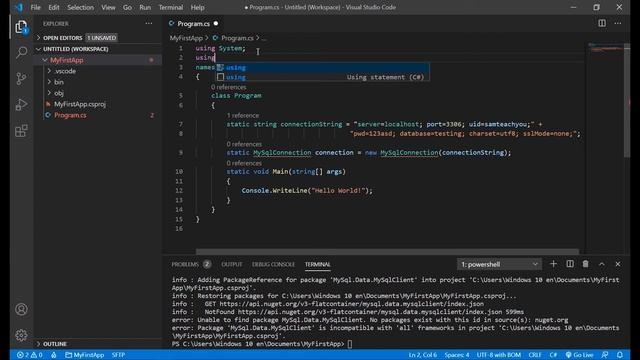Open the Source Control view
Image resolution: width=640 pixels, height=360 pixels.
(x=21, y=78)
